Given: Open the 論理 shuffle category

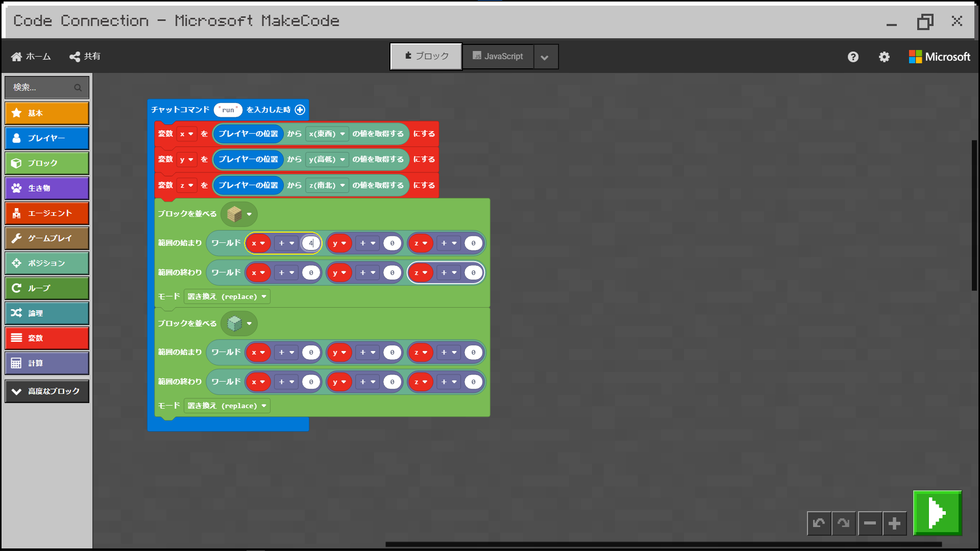Looking at the screenshot, I should (47, 313).
